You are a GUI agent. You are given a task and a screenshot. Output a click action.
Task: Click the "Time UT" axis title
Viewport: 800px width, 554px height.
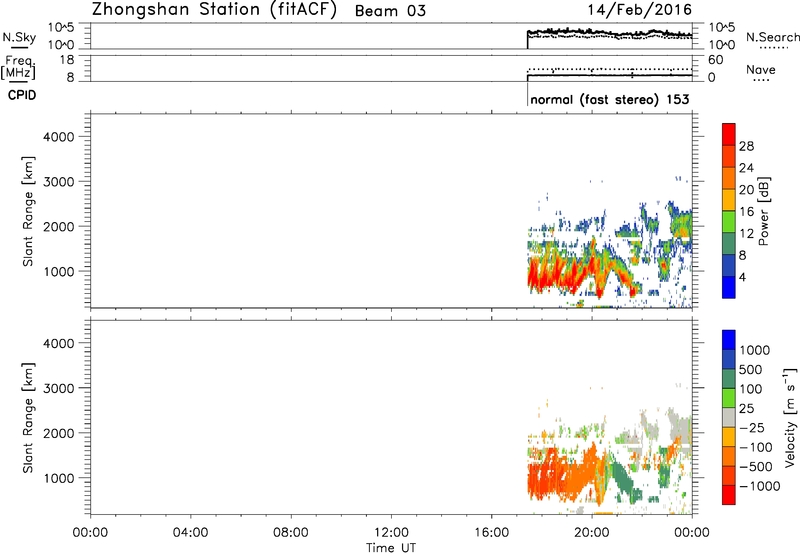click(x=391, y=548)
